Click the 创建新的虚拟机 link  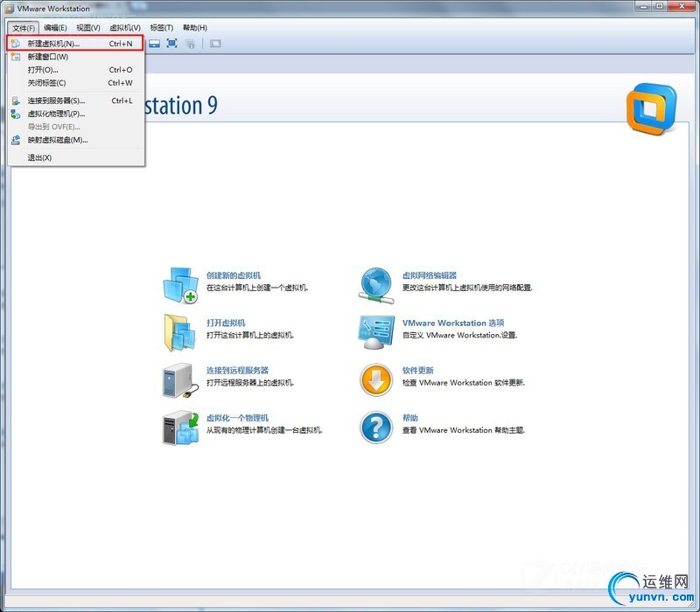(x=234, y=275)
